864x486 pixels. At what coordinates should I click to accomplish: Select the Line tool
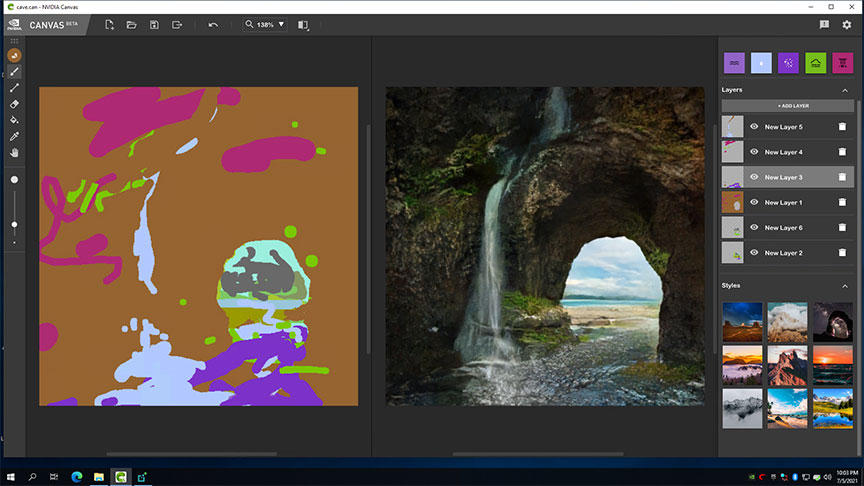coord(14,88)
